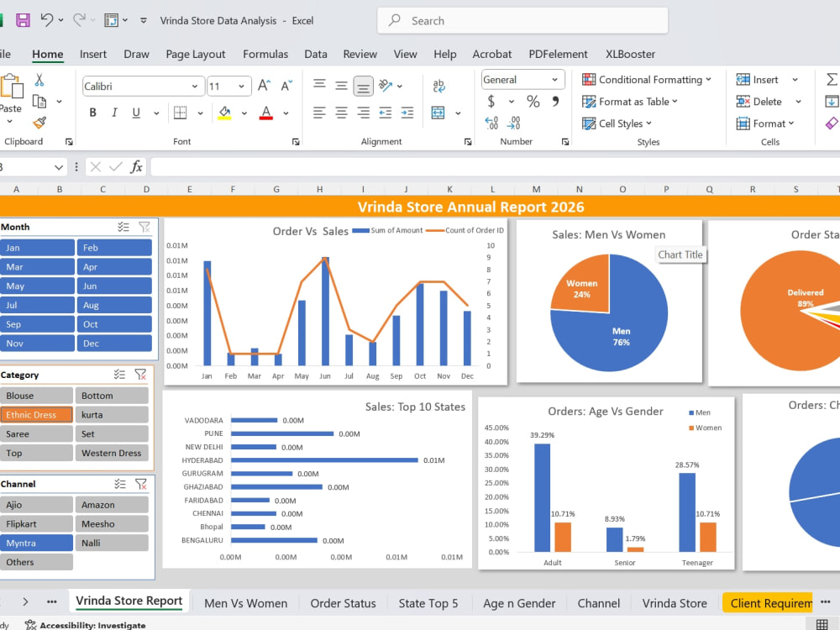Open Conditional Formatting menu
The height and width of the screenshot is (630, 840).
[647, 79]
